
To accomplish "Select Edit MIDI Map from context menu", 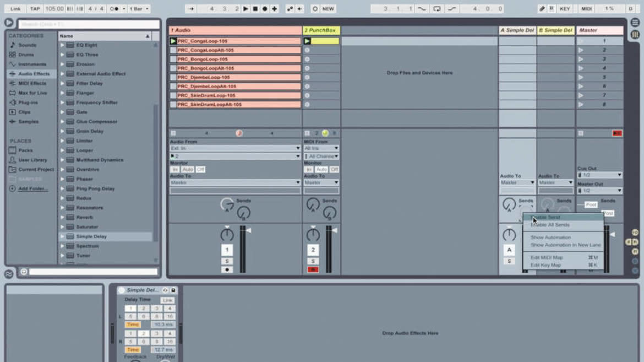I will point(563,257).
